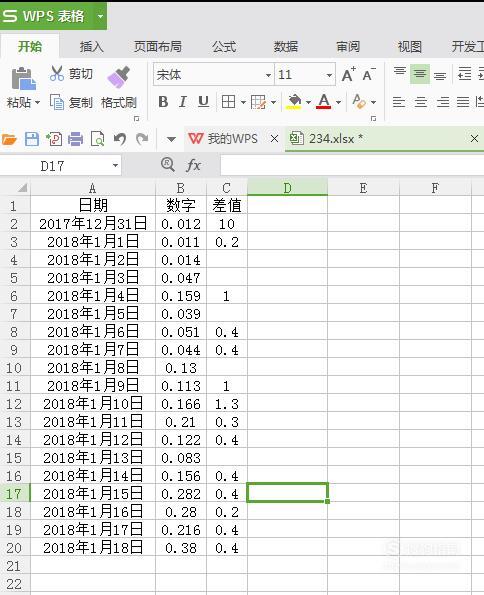
Task: Click the Cut scissors icon
Action: pyautogui.click(x=57, y=73)
